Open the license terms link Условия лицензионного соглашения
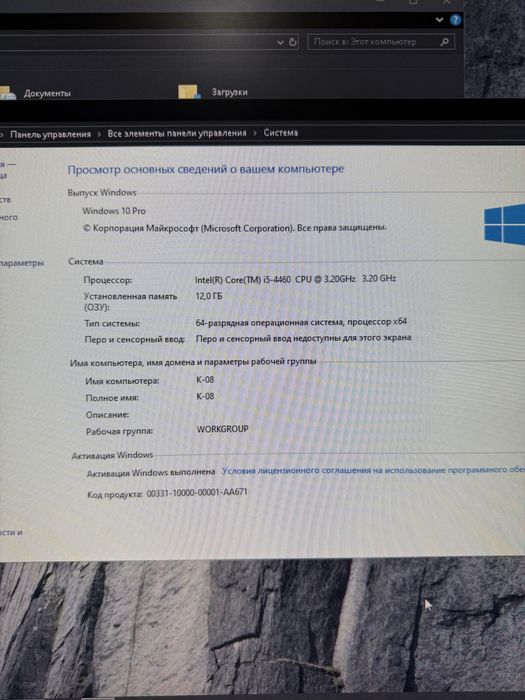 pyautogui.click(x=373, y=470)
